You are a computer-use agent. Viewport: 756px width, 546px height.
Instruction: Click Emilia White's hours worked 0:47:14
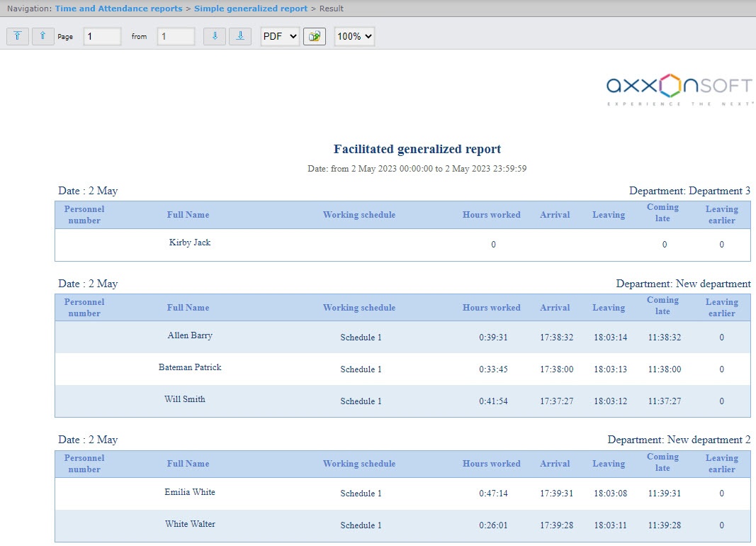click(x=493, y=494)
